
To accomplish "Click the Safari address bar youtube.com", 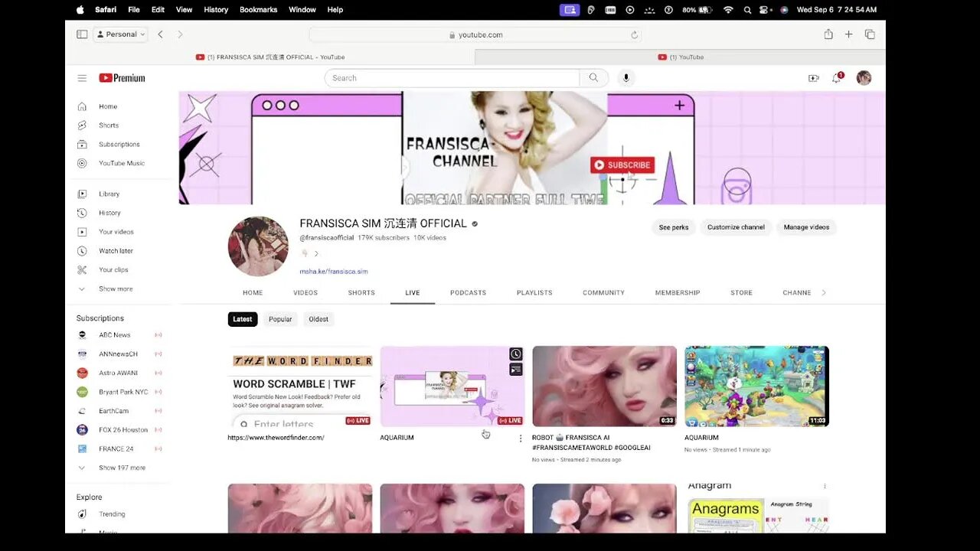I will click(x=475, y=34).
